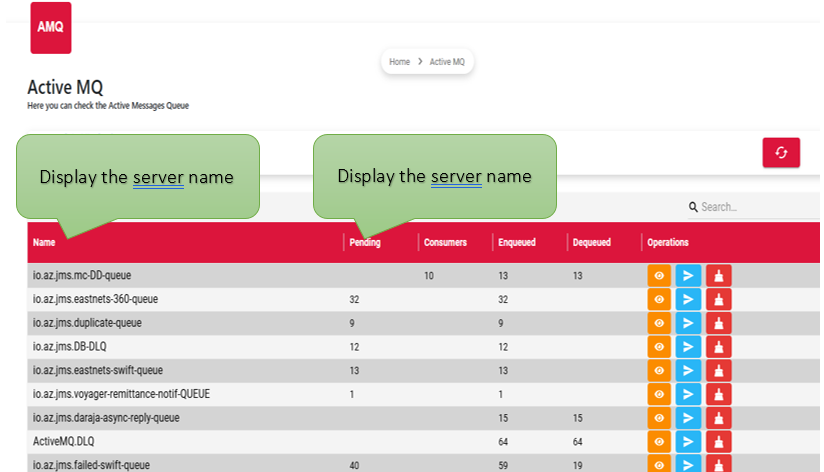Screen dimensions: 824x472
Task: Click the Active MQ page heading
Action: click(65, 87)
